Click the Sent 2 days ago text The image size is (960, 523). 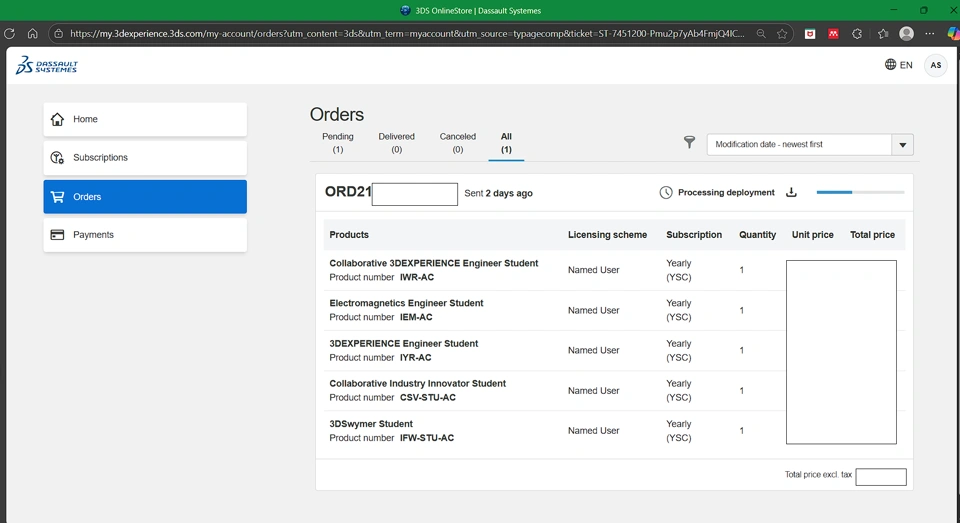498,193
